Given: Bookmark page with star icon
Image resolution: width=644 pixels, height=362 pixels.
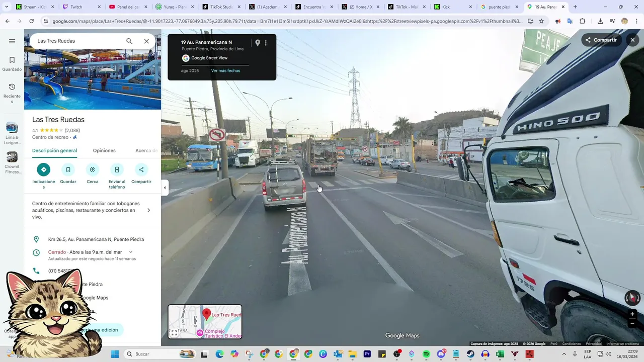Looking at the screenshot, I should 541,21.
